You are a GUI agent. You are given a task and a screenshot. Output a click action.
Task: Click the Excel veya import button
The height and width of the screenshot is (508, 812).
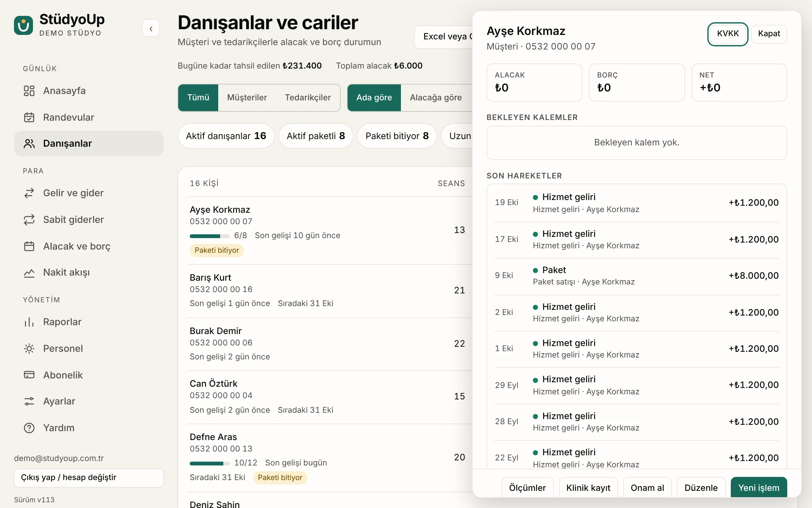point(443,37)
